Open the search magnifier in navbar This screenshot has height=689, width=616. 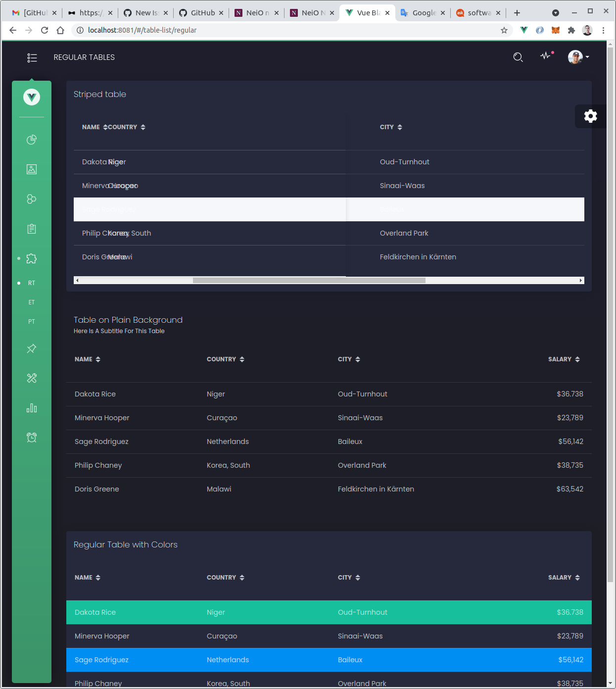[x=518, y=57]
